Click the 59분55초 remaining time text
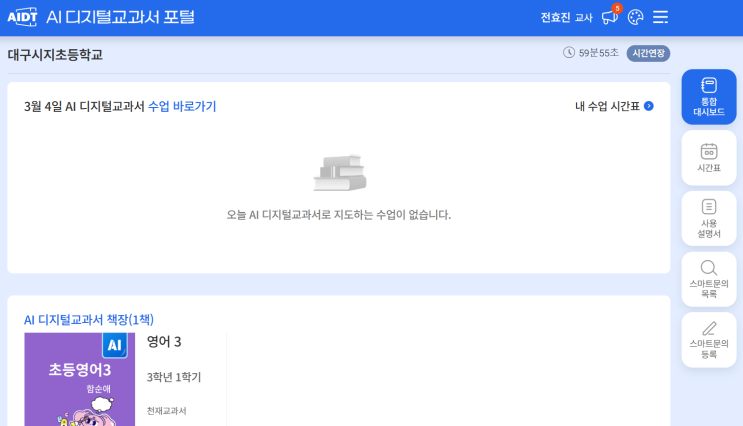Screen dimensions: 743x426 (x=598, y=53)
